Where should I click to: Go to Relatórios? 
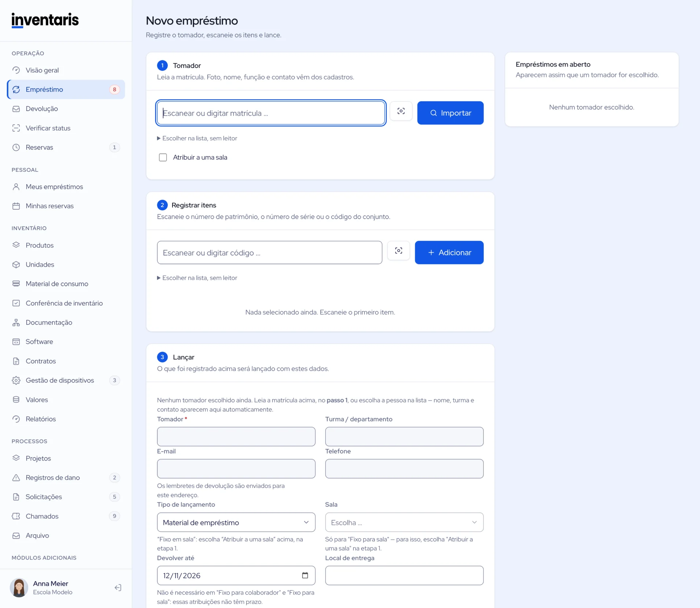tap(66, 419)
